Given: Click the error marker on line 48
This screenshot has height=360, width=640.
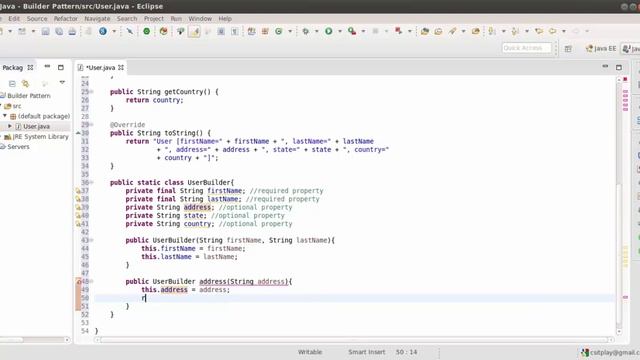Looking at the screenshot, I should 78,281.
